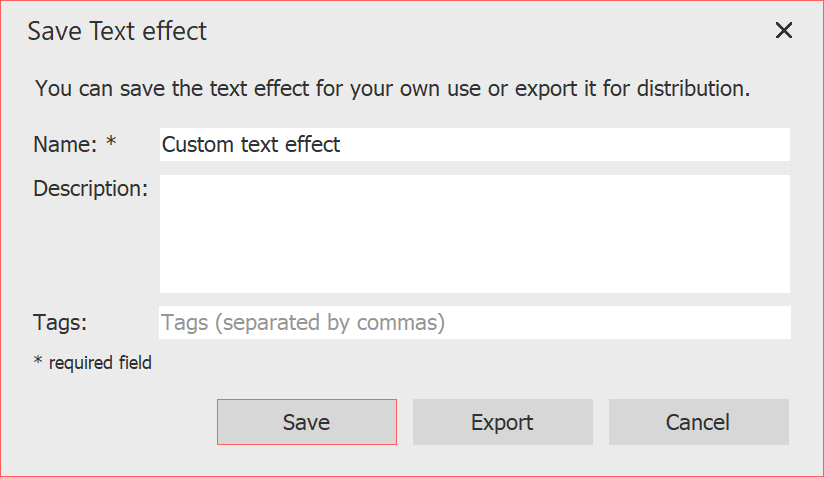Click the blank right end of Name field

point(700,145)
